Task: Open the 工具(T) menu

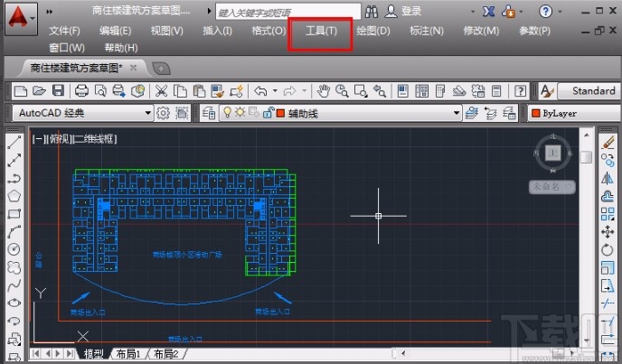Action: (321, 30)
